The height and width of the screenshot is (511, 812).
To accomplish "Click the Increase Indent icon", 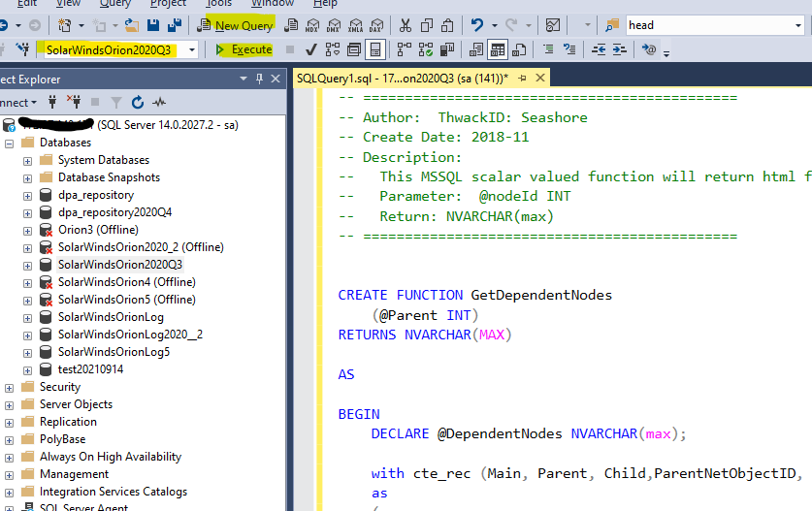I will [x=619, y=49].
